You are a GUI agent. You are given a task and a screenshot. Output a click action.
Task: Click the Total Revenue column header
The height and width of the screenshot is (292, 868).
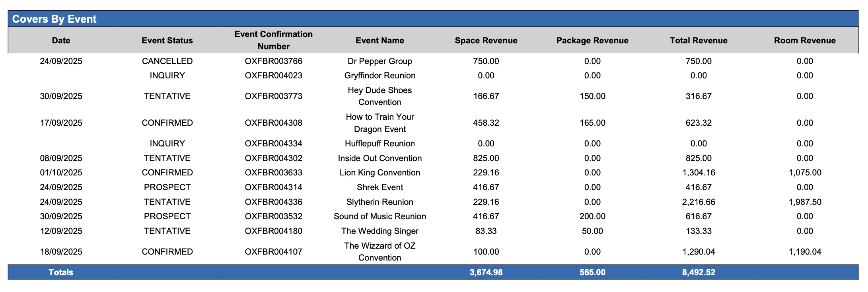click(698, 41)
